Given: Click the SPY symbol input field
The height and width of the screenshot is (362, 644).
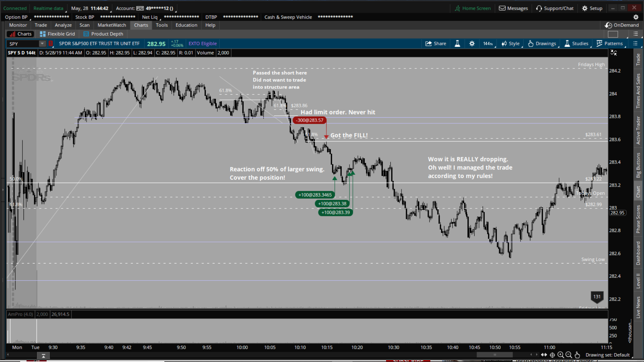Looking at the screenshot, I should point(23,44).
